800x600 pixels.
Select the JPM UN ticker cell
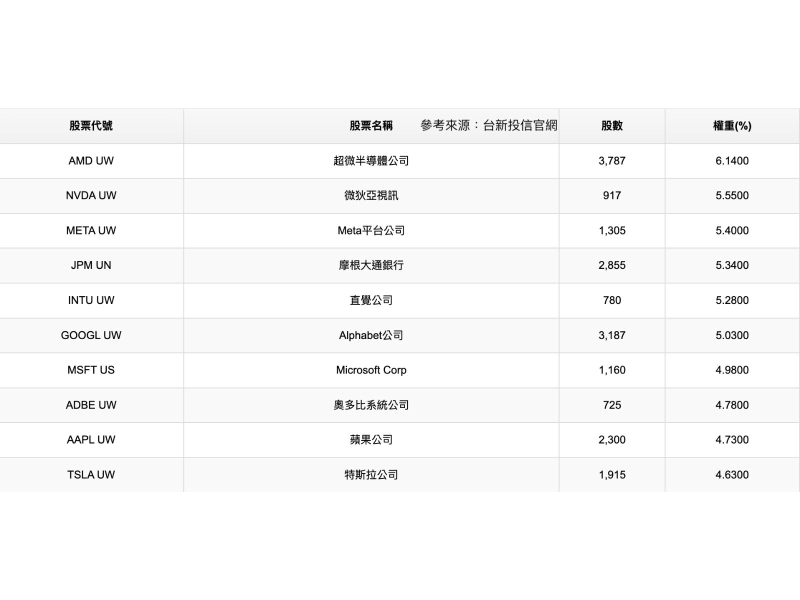point(91,266)
